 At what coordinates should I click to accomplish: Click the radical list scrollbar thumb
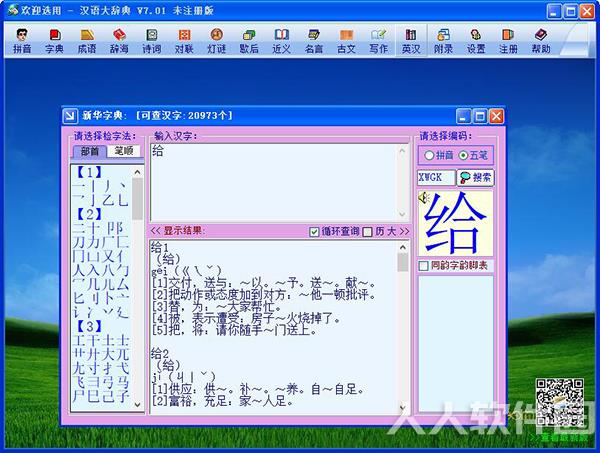point(137,199)
